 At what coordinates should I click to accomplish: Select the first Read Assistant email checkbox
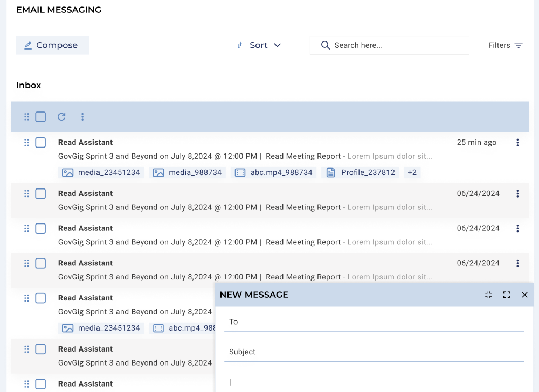(x=40, y=143)
